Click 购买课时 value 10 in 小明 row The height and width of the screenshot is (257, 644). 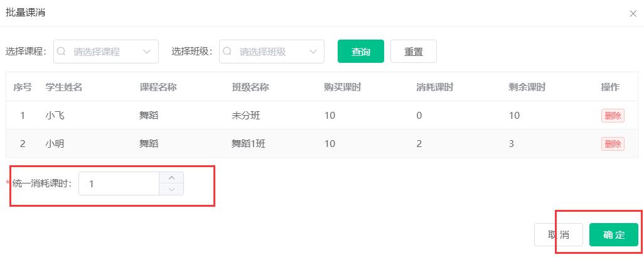click(x=330, y=143)
